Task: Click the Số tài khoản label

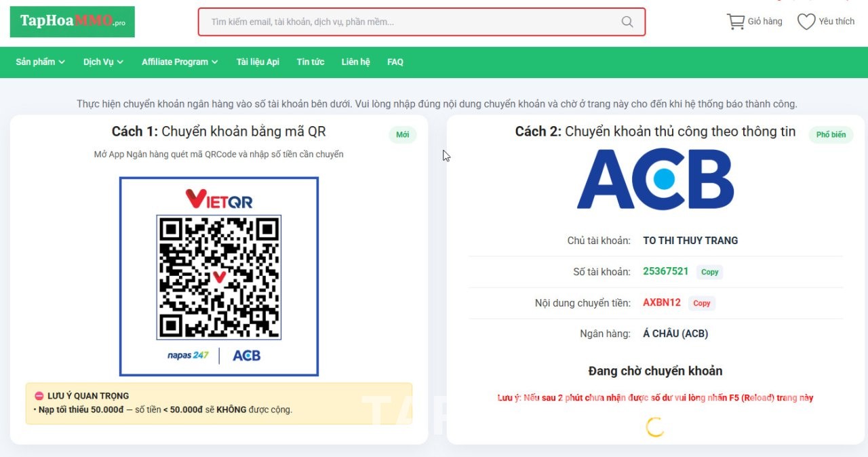Action: tap(601, 272)
